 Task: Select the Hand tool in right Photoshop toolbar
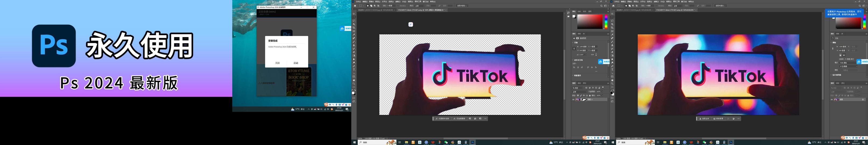(x=612, y=80)
